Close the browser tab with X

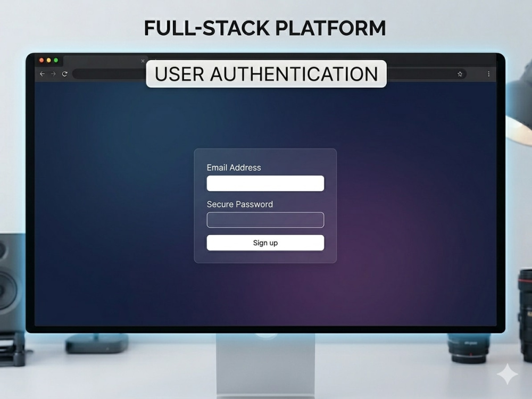(143, 61)
